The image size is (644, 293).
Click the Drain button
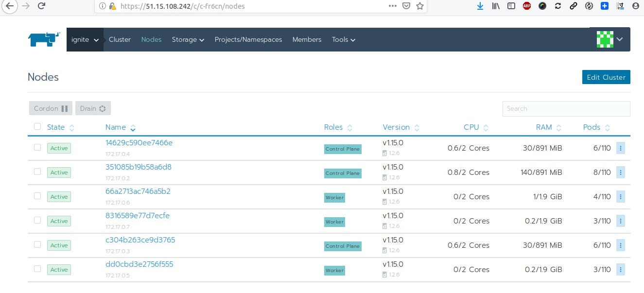tap(93, 108)
